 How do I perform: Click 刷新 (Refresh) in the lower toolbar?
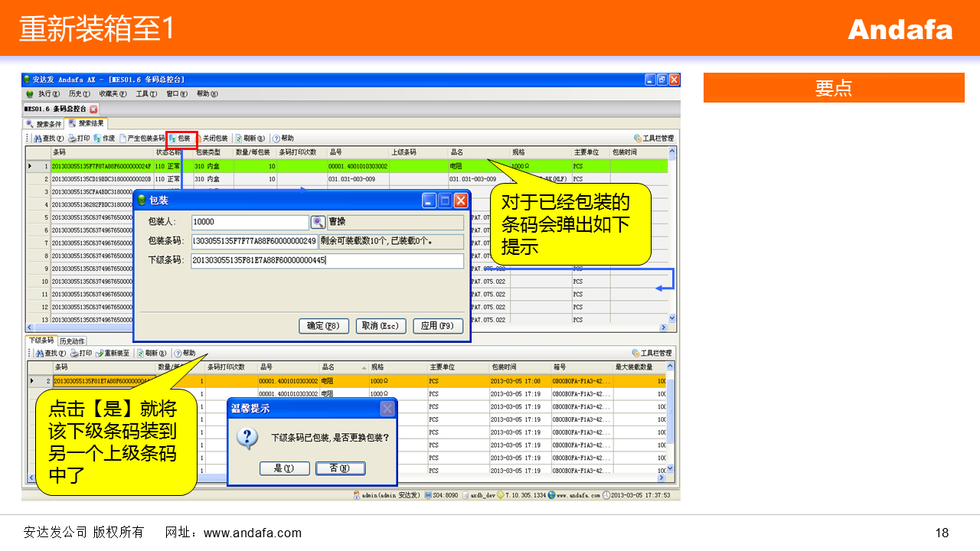(154, 354)
